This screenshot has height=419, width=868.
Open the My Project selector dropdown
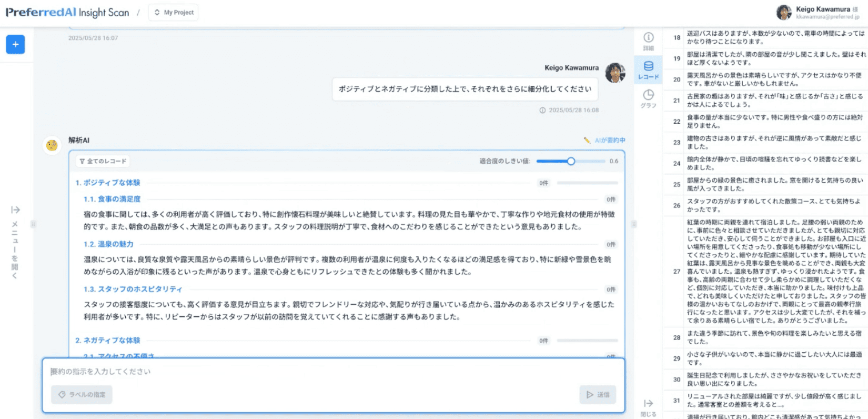(174, 12)
